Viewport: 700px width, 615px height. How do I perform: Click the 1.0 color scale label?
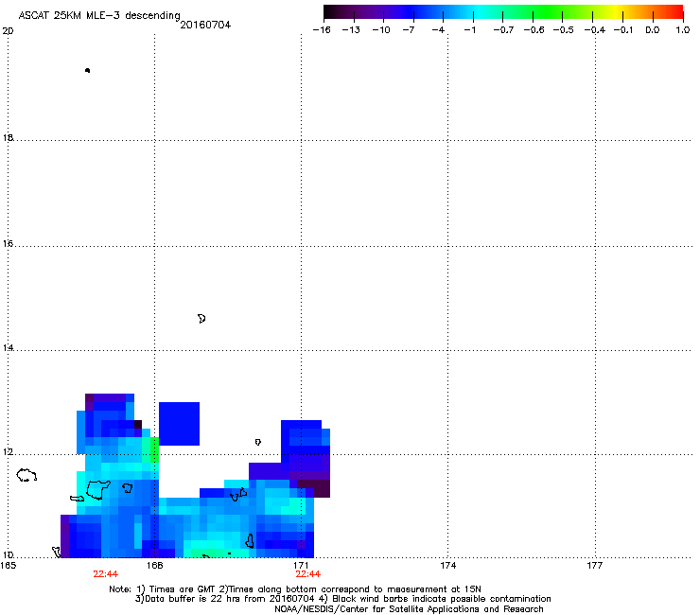point(683,30)
